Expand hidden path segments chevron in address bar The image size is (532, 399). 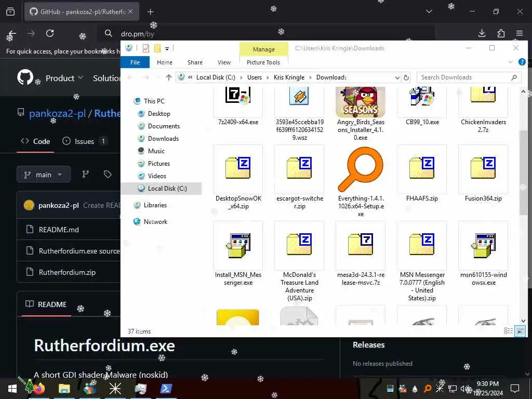tap(190, 77)
